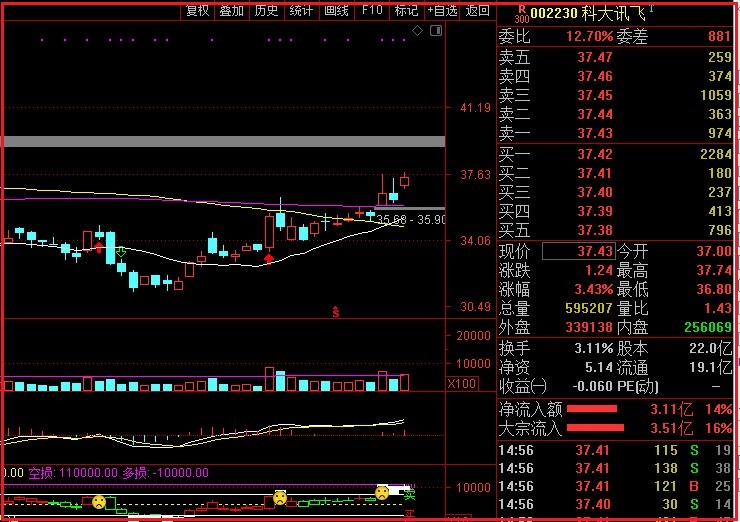Click the X100 volume scale label
The width and height of the screenshot is (740, 522).
[461, 384]
